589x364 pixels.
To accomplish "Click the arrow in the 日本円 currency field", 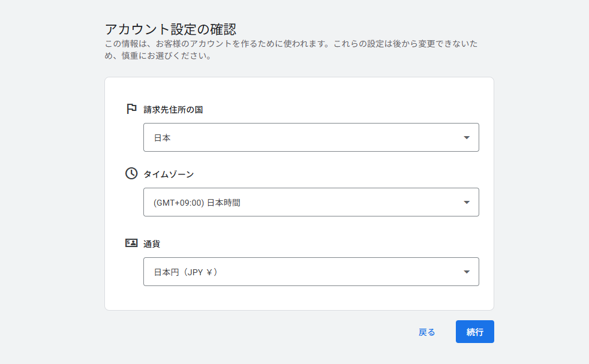I will [x=467, y=272].
